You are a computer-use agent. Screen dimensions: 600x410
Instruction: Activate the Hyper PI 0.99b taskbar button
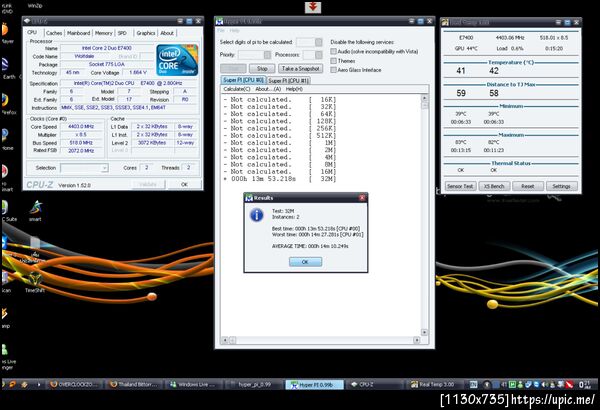coord(314,385)
